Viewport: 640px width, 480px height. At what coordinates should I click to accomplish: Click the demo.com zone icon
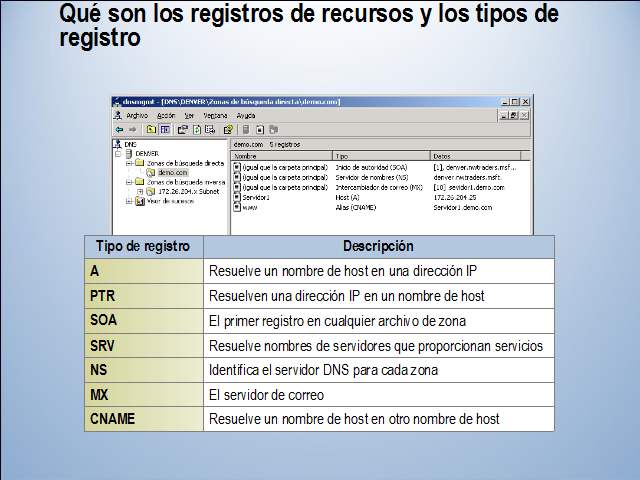tap(151, 173)
